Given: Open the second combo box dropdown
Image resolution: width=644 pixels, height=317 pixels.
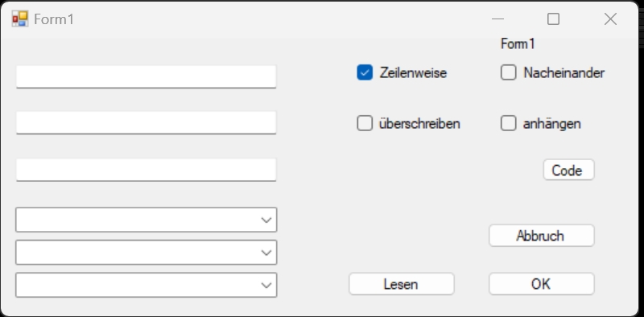Looking at the screenshot, I should (266, 253).
